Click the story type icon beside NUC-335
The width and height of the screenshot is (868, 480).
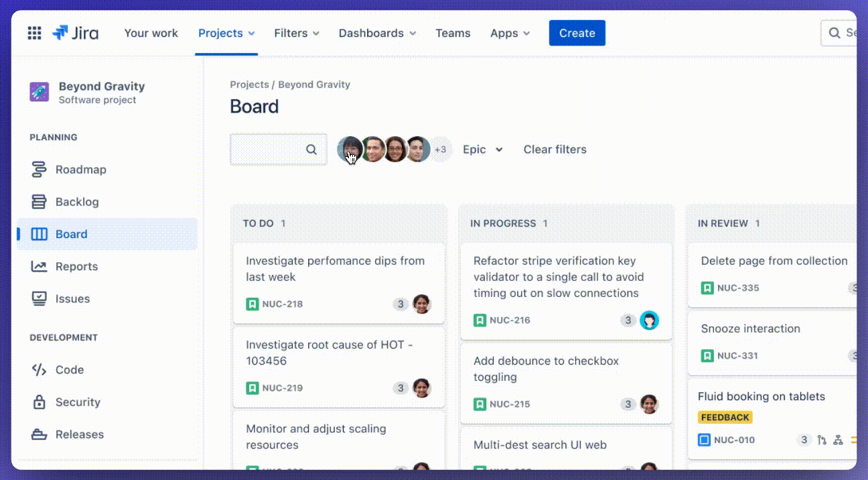[x=707, y=288]
